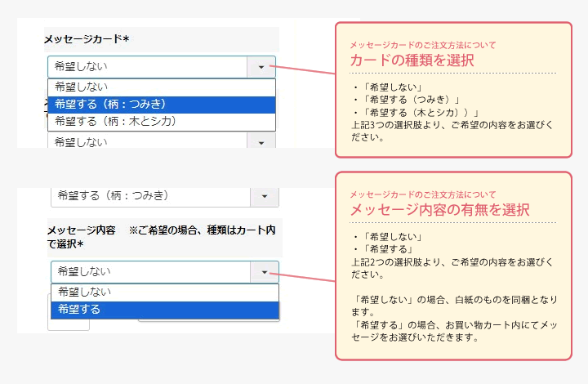The height and width of the screenshot is (384, 588).
Task: Choose 希望しない in the card type list
Action: (x=162, y=87)
